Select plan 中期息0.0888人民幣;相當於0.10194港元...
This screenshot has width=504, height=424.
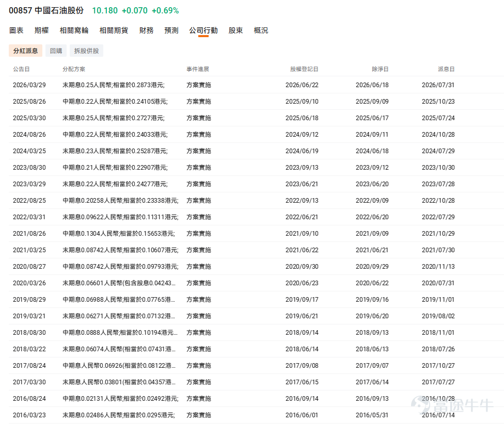click(x=120, y=333)
